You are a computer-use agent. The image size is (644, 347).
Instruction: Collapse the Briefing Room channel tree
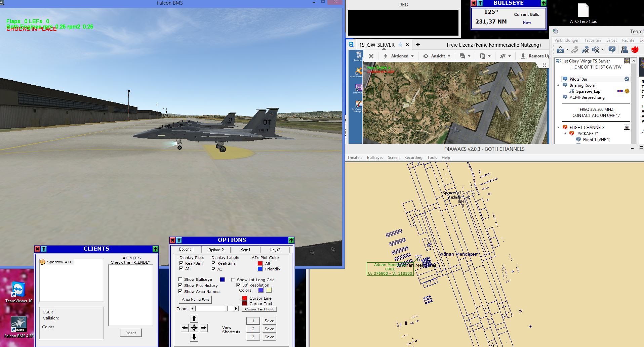[x=559, y=85]
